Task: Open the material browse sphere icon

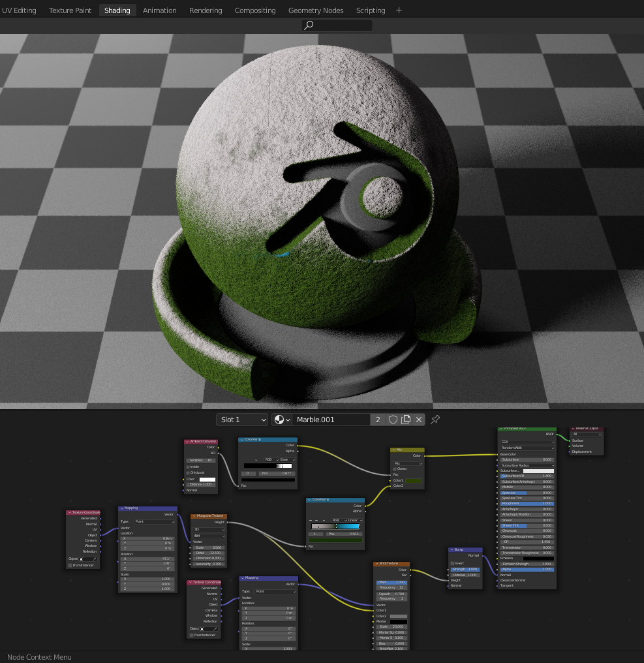Action: (x=282, y=420)
